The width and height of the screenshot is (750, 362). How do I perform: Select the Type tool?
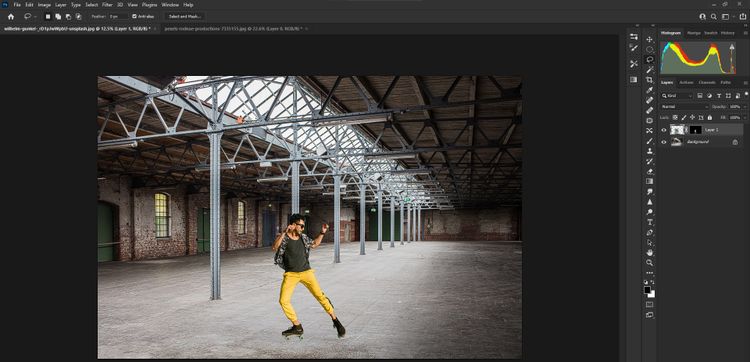point(650,222)
